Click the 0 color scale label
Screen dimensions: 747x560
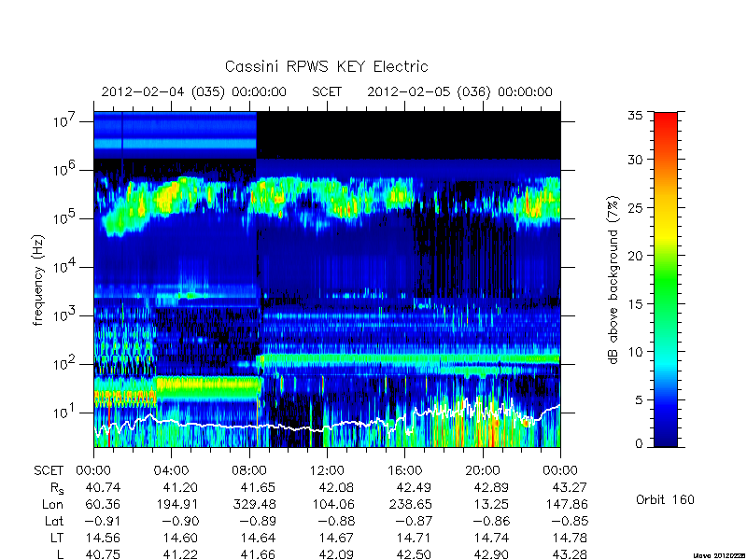[639, 444]
